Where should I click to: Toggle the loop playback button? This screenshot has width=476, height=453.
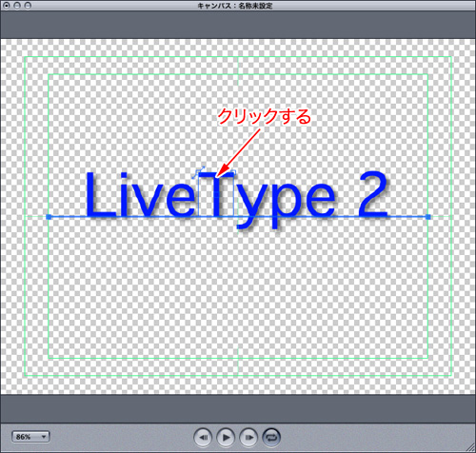click(x=271, y=438)
